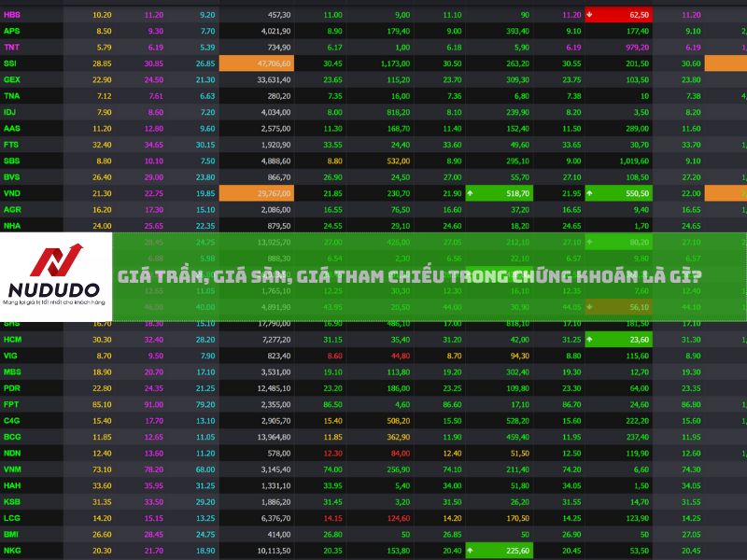The height and width of the screenshot is (560, 747).
Task: Click the 13,964,80 volume in BCG row
Action: click(x=274, y=437)
